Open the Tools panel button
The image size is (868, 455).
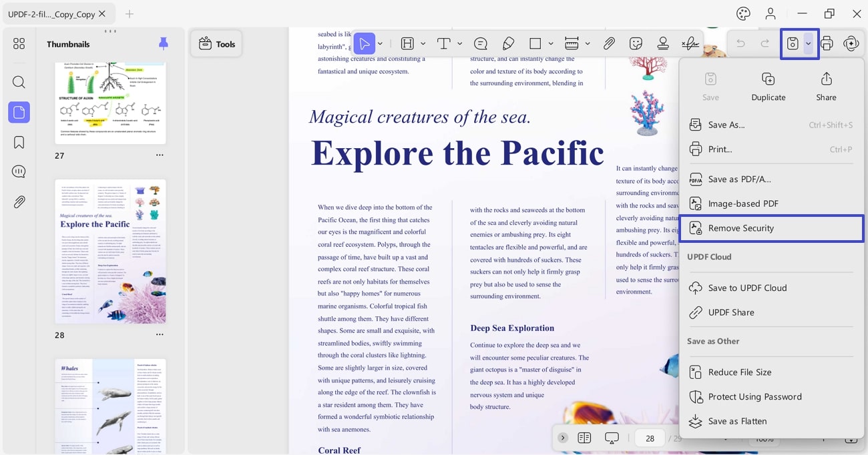tap(216, 44)
